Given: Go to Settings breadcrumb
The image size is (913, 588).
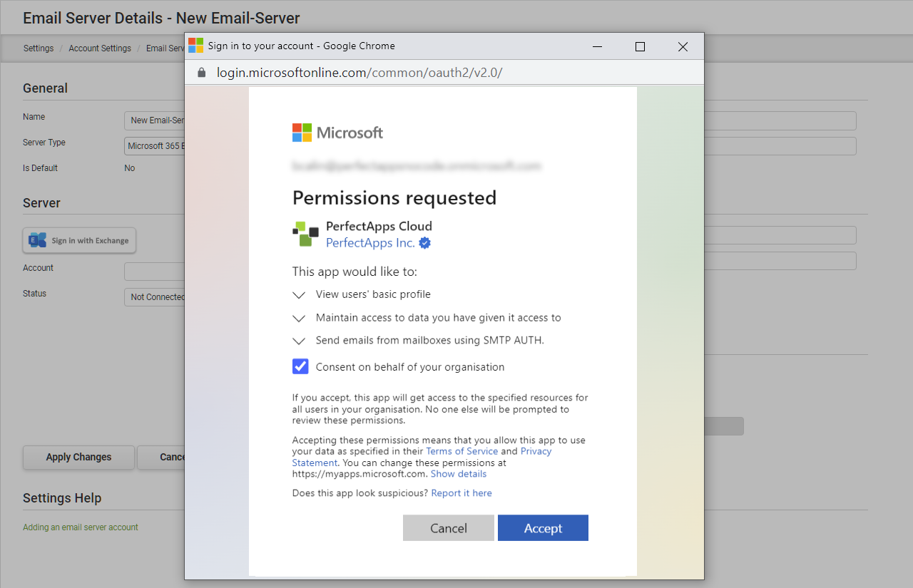Looking at the screenshot, I should 39,48.
